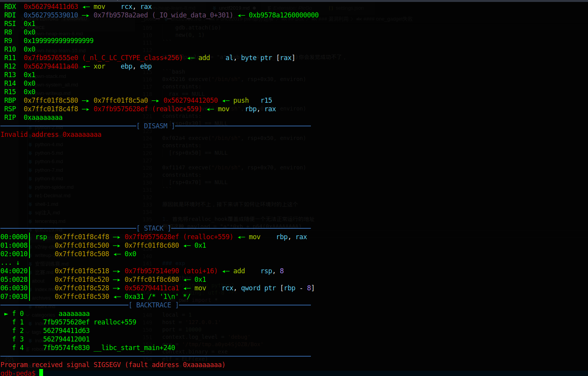588x376 pixels.
Task: Click RSP register address 0x7ffc01f8c4f8
Action: point(51,109)
